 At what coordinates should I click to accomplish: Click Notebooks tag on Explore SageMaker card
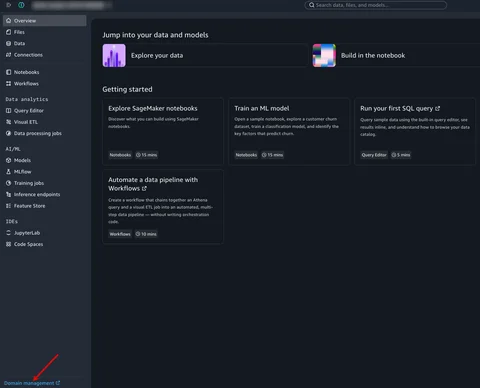pos(120,155)
